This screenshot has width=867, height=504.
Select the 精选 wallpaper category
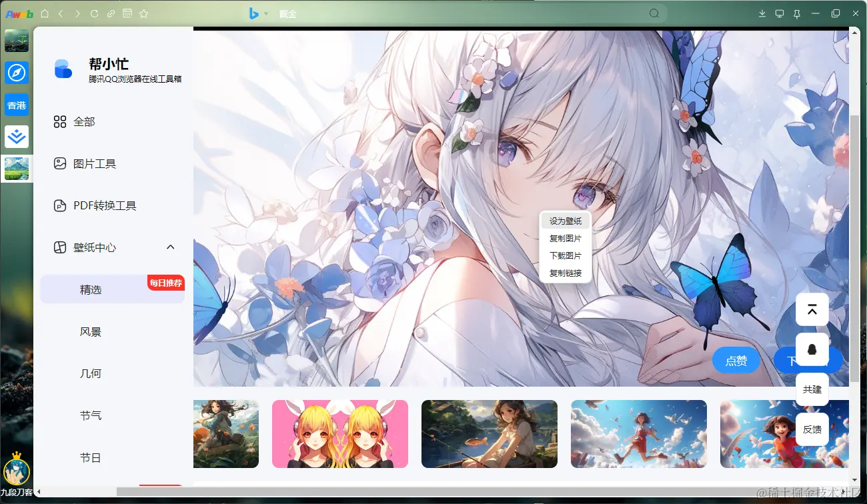click(x=112, y=290)
